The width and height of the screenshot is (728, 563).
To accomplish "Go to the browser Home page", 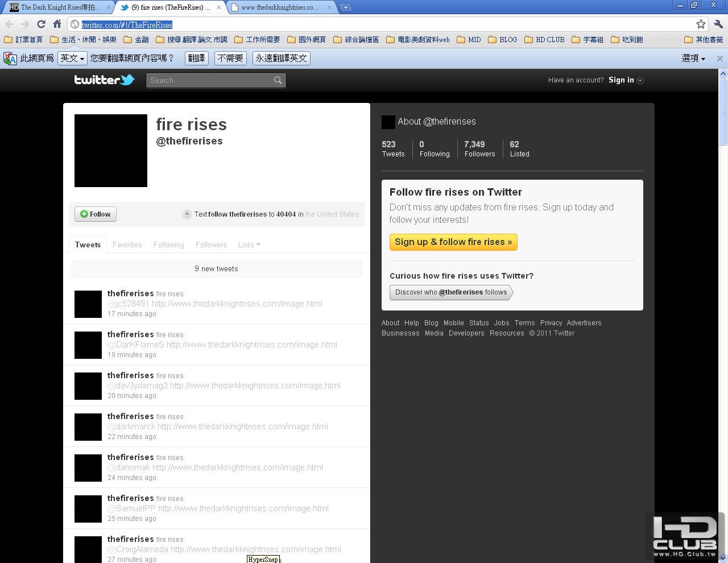I will (57, 24).
